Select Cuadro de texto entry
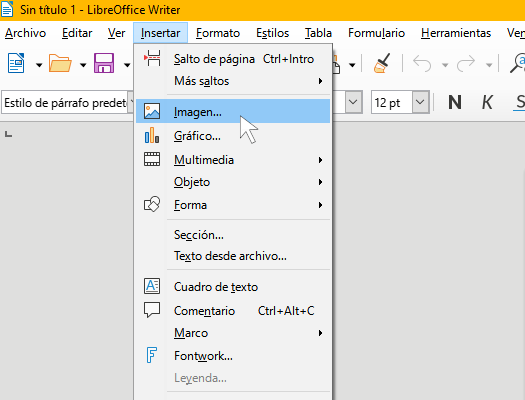Screen dimensions: 525x400 [233, 287]
